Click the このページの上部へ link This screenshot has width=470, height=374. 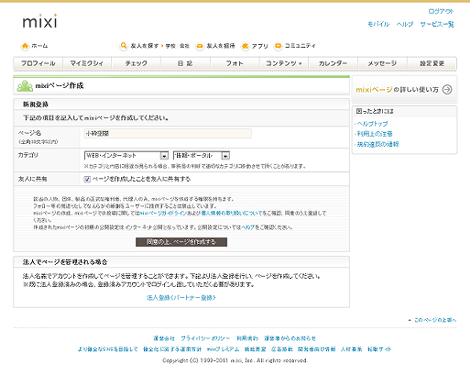pyautogui.click(x=435, y=320)
